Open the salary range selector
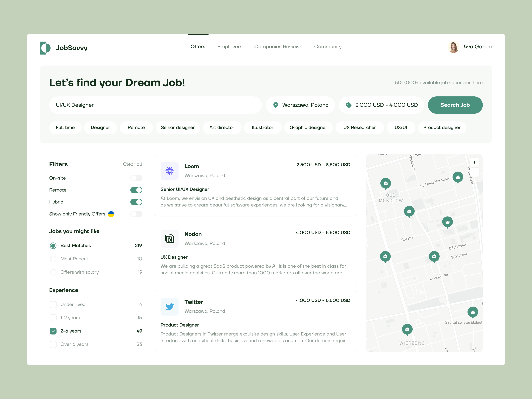The height and width of the screenshot is (399, 532). (381, 105)
